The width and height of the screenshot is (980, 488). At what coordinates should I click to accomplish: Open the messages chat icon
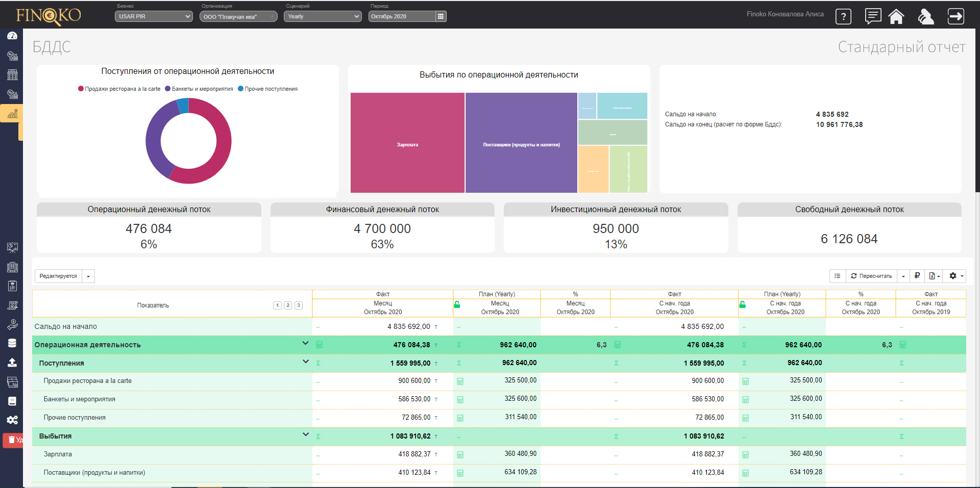(873, 16)
